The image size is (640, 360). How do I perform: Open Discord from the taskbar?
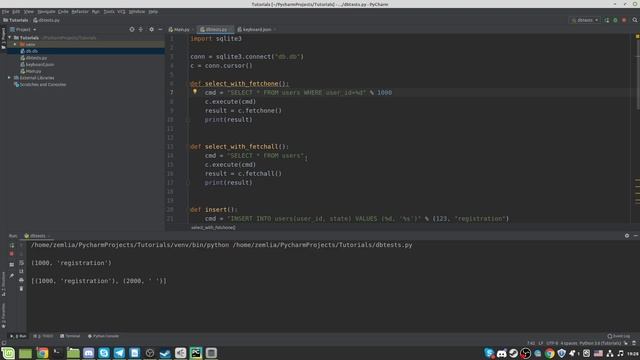pos(89,353)
